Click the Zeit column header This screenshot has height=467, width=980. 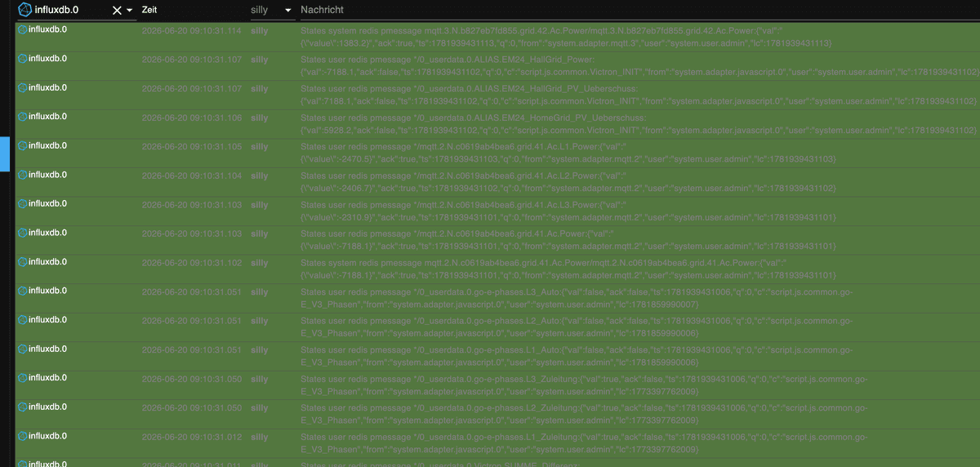[149, 10]
